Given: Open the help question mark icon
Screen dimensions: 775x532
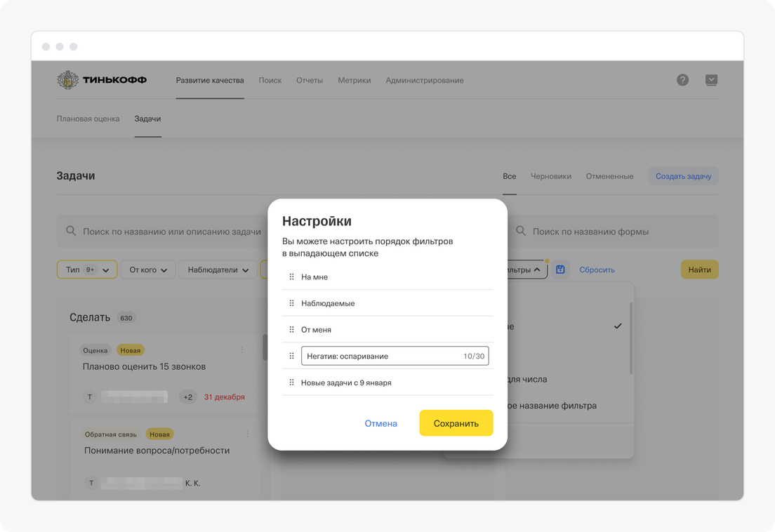Looking at the screenshot, I should (682, 80).
